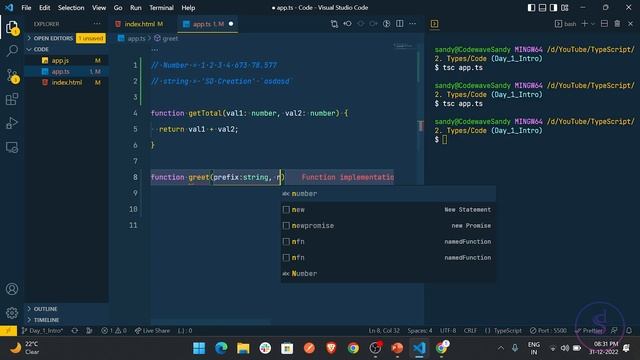Open the Extensions view

coord(12,99)
